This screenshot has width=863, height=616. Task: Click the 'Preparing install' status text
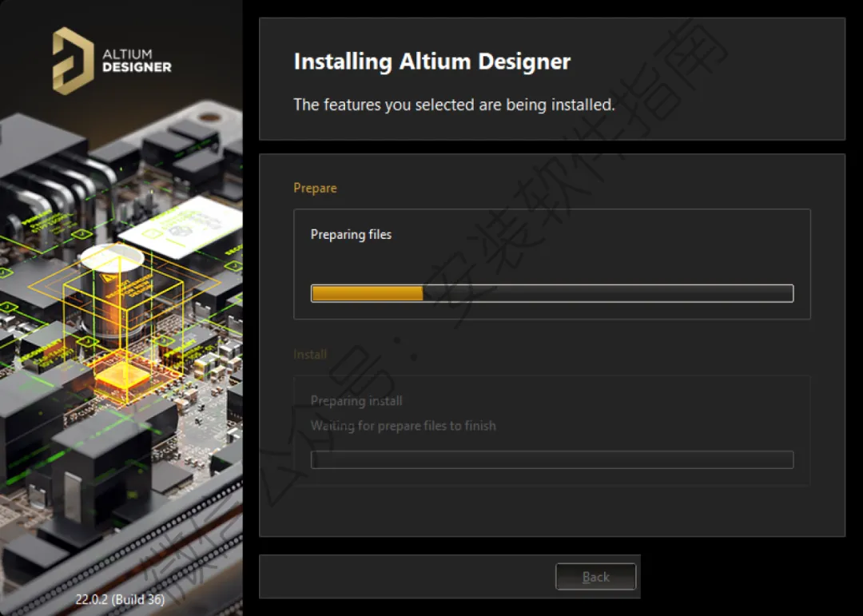(x=356, y=401)
